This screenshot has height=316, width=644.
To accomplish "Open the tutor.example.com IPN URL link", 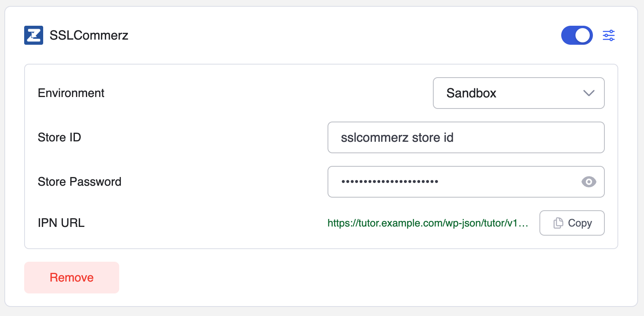I will 428,223.
